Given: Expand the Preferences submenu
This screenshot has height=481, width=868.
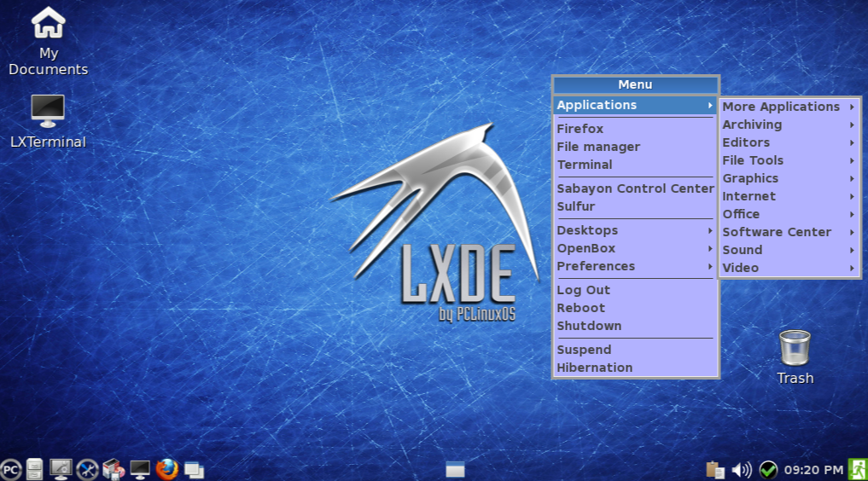Looking at the screenshot, I should (636, 266).
